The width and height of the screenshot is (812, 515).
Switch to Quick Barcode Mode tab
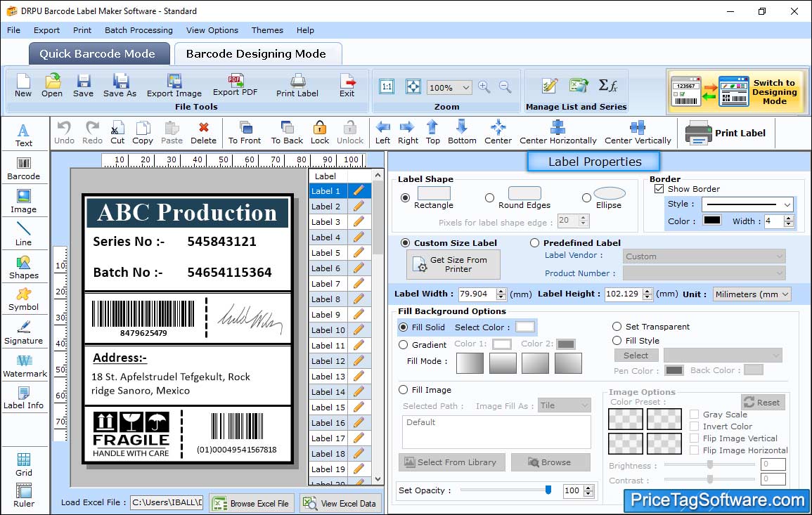(98, 54)
